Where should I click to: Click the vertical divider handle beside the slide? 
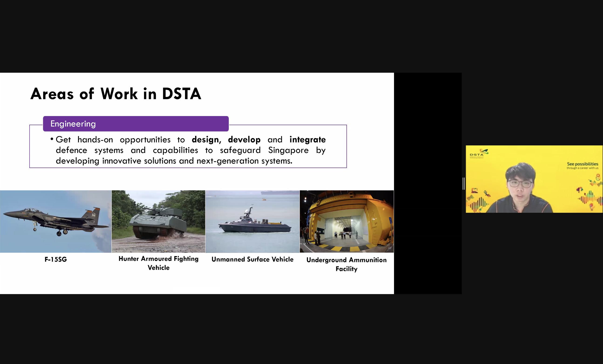(x=464, y=183)
